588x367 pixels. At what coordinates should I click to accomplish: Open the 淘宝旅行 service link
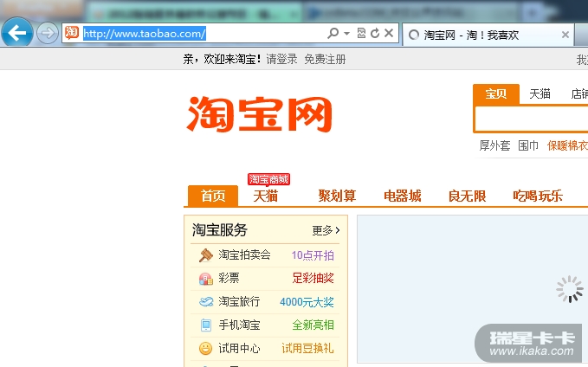tap(239, 301)
